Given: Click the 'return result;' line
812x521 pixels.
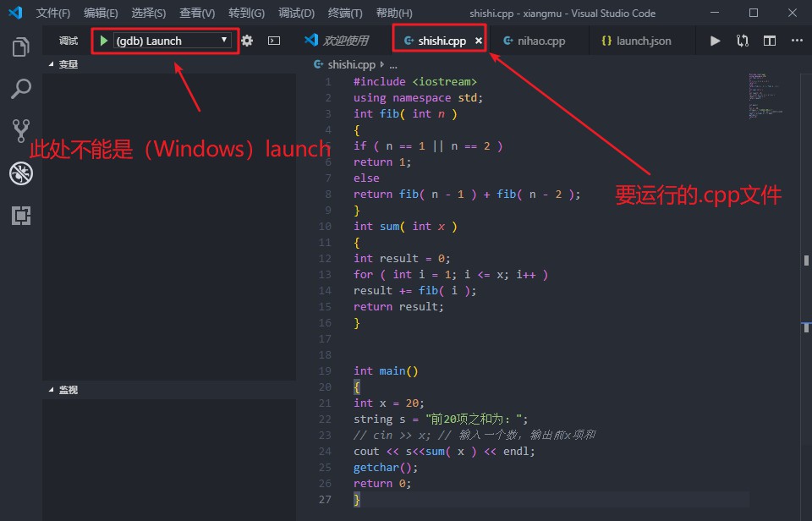Looking at the screenshot, I should 398,306.
